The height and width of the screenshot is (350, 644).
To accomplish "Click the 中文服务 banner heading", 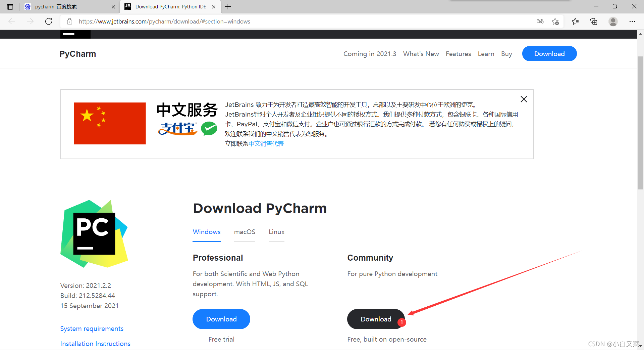I will click(x=187, y=110).
